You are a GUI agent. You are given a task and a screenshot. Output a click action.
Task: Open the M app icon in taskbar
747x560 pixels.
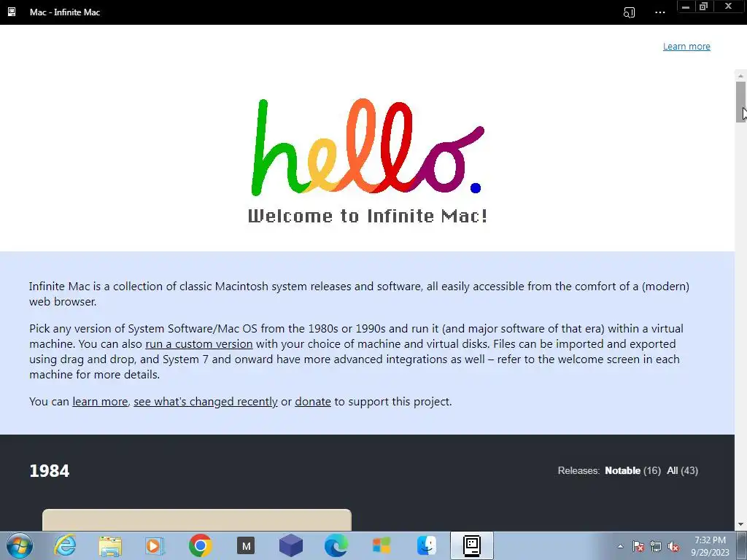[246, 545]
